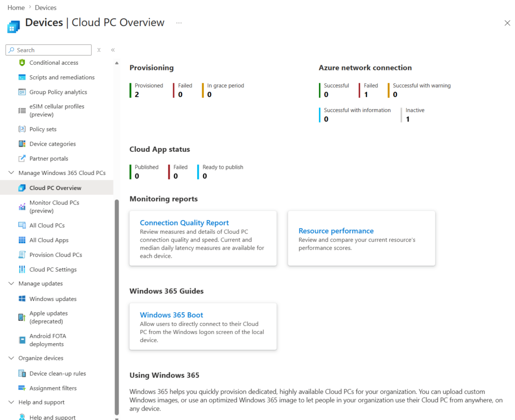Open the Windows 365 Boot guide

pyautogui.click(x=171, y=315)
